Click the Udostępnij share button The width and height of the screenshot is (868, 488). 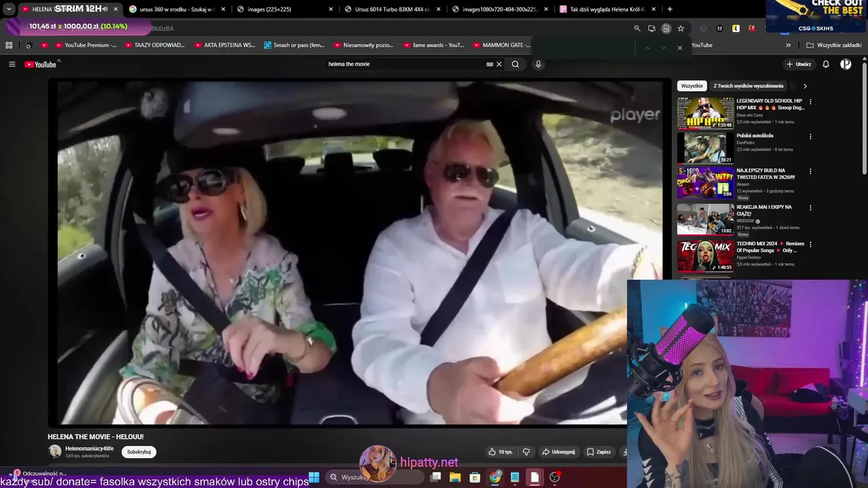click(558, 452)
